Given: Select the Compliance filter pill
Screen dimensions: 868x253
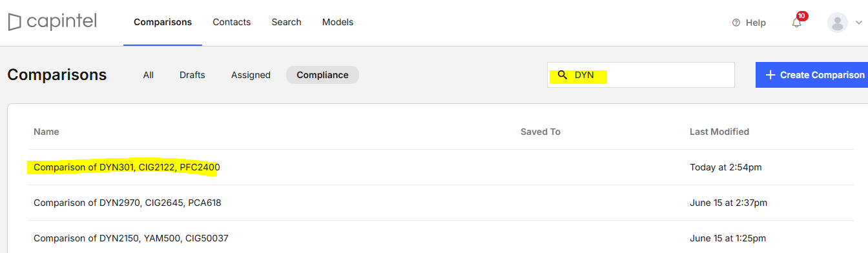Looking at the screenshot, I should click(322, 75).
